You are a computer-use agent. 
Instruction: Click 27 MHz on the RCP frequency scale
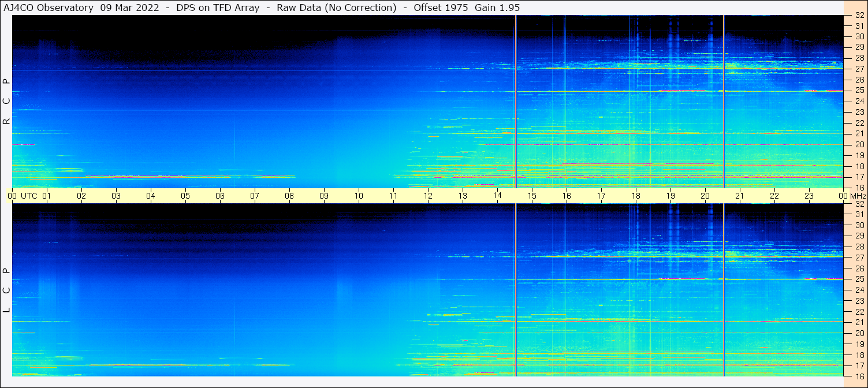pyautogui.click(x=859, y=69)
